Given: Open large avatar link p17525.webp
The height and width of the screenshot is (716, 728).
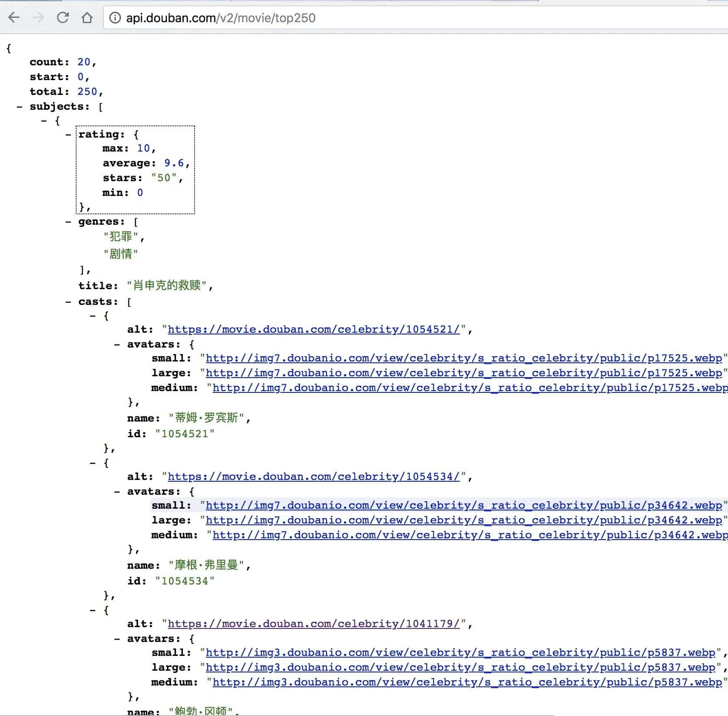Looking at the screenshot, I should [464, 373].
